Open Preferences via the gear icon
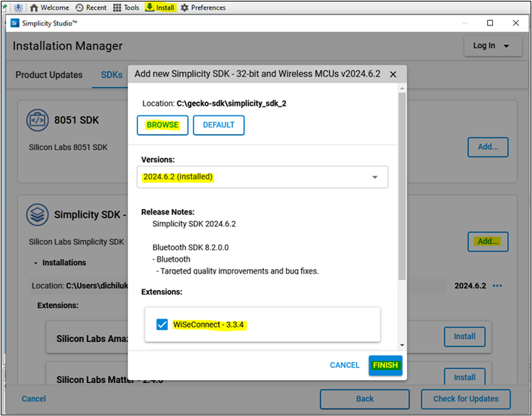532x416 pixels. pyautogui.click(x=184, y=7)
